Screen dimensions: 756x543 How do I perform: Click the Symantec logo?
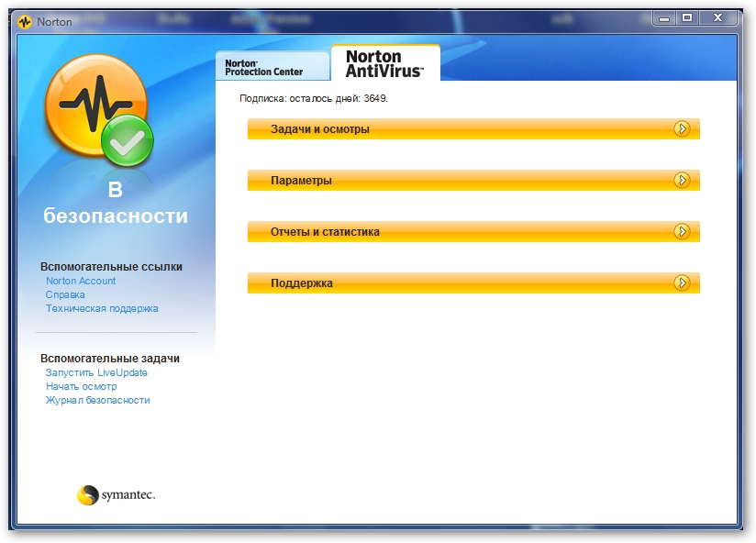(116, 494)
